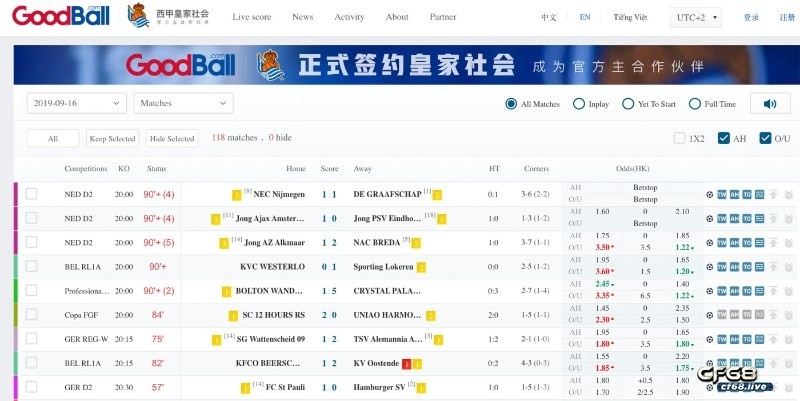
Task: Uncheck the O/U odds checkbox
Action: click(x=765, y=138)
